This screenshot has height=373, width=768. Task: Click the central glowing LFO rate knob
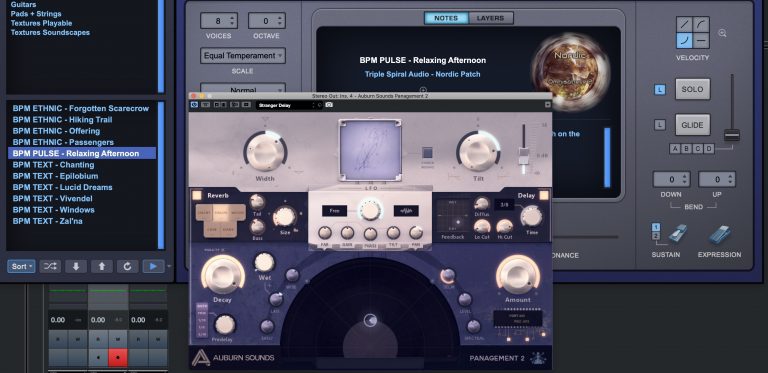(370, 210)
